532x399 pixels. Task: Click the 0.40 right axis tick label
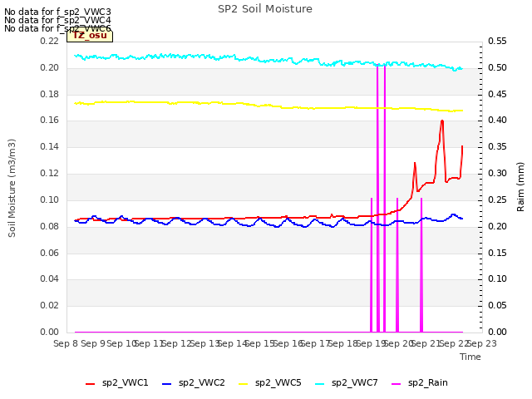(497, 120)
